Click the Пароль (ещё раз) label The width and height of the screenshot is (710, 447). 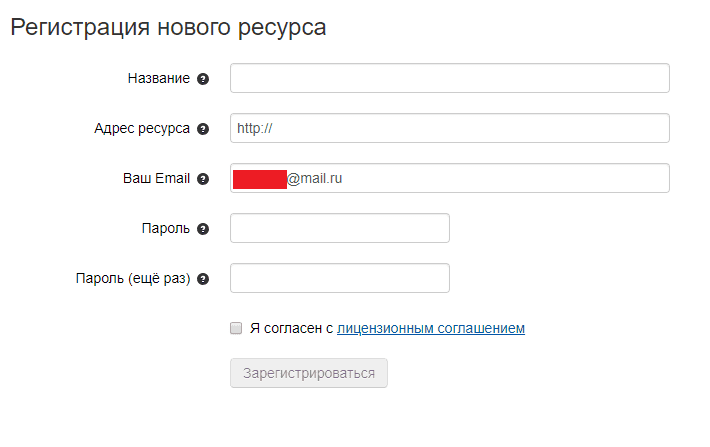[132, 279]
